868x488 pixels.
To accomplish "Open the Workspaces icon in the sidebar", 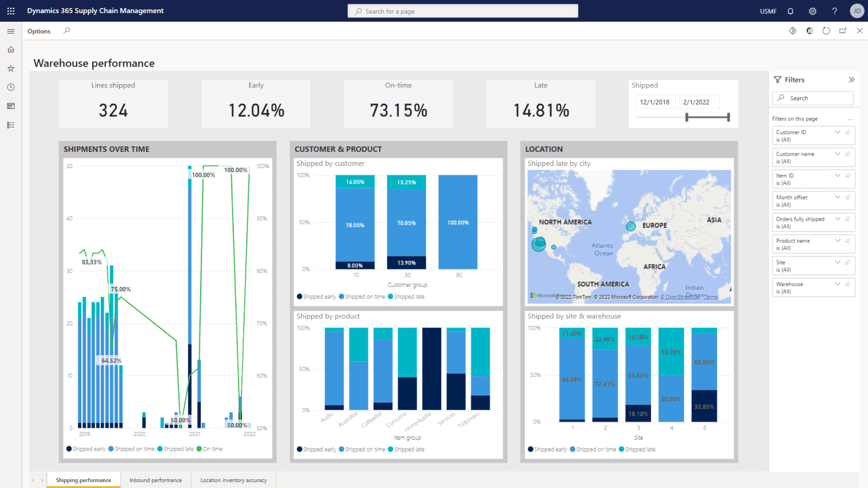I will [x=11, y=106].
